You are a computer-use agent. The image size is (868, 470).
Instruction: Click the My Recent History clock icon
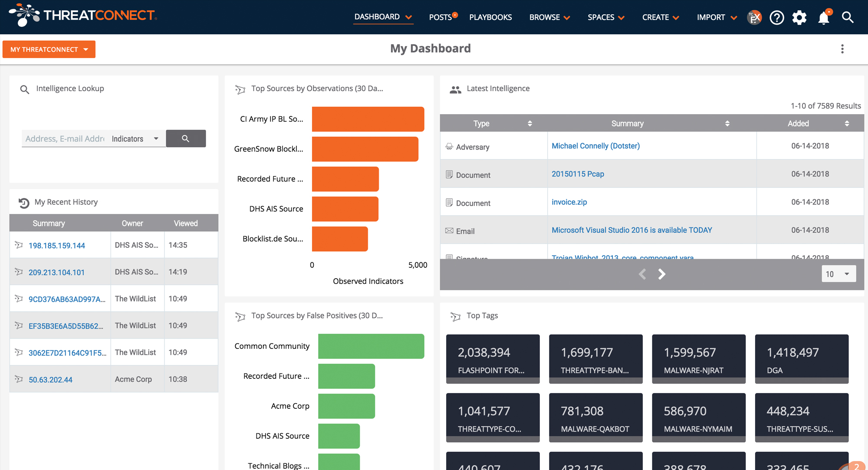[x=24, y=203]
